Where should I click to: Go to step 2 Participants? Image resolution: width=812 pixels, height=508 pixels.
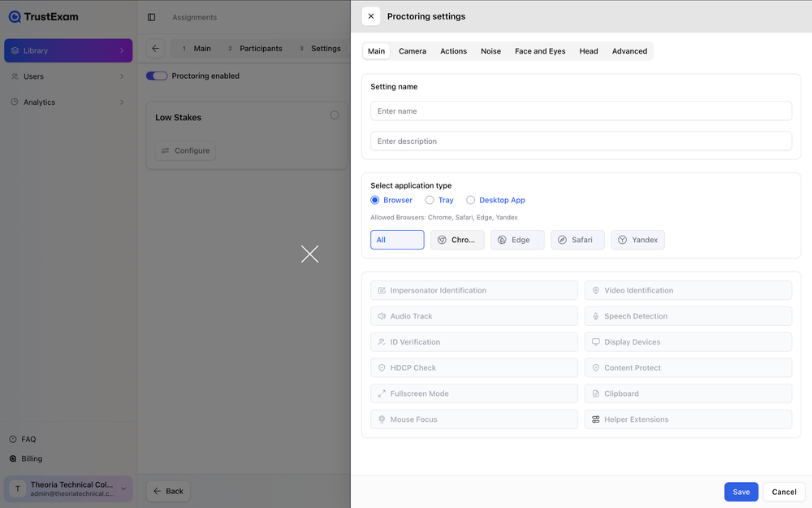255,48
